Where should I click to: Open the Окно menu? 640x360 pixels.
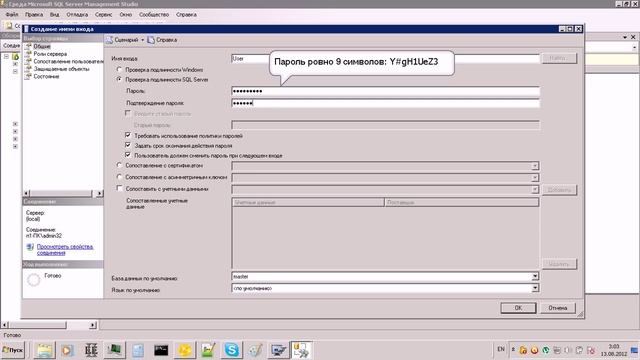pos(126,14)
